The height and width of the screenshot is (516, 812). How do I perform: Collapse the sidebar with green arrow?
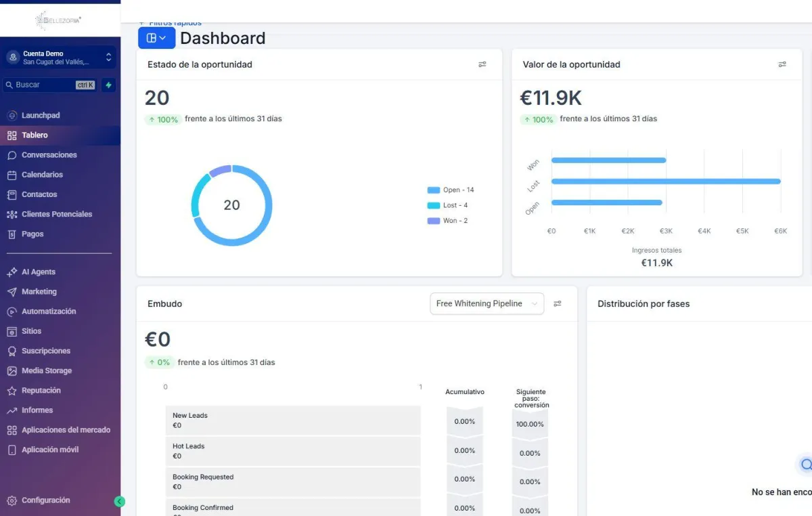pyautogui.click(x=120, y=502)
